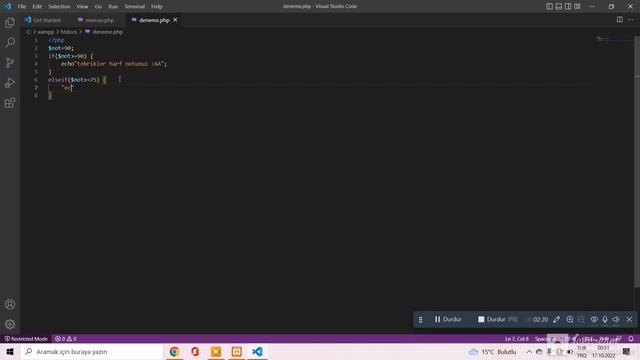The width and height of the screenshot is (640, 360).
Task: Open the errors and warnings counter
Action: (66, 339)
